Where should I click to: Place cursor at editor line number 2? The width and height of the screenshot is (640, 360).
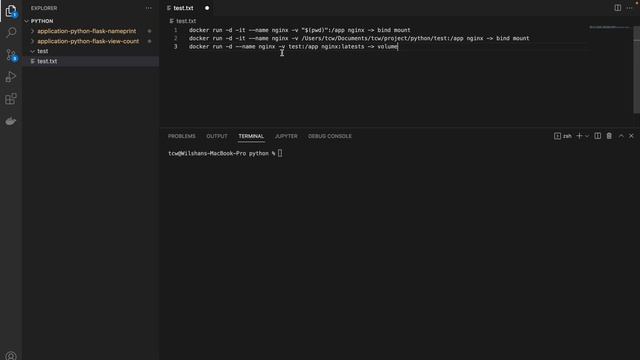click(x=176, y=38)
